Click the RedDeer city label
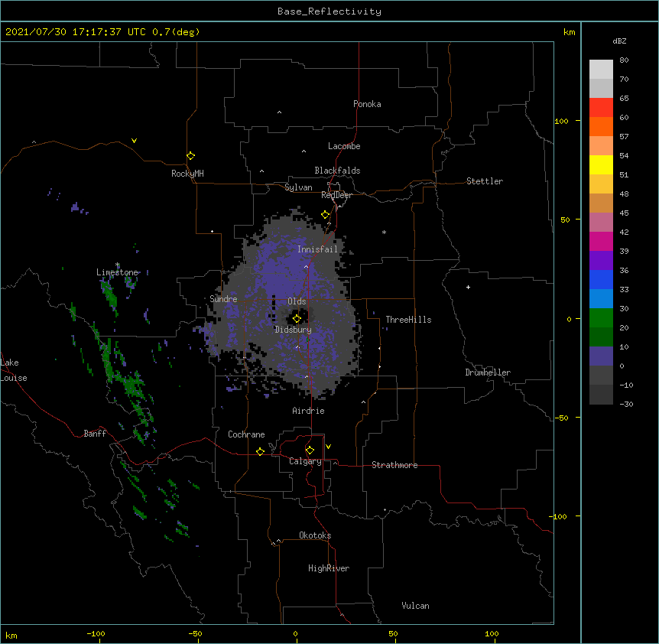The width and height of the screenshot is (659, 644). 336,195
